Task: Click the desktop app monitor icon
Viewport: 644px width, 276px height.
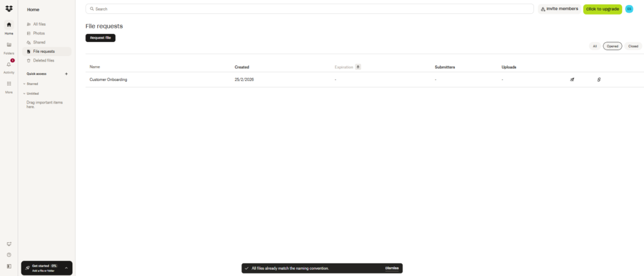Action: tap(9, 244)
